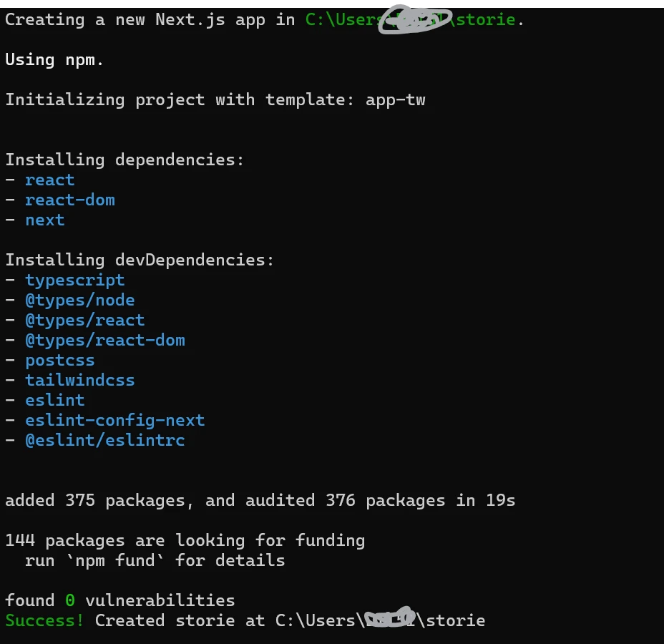The image size is (664, 644).
Task: Select the '@types/react-dom' entry
Action: 105,341
